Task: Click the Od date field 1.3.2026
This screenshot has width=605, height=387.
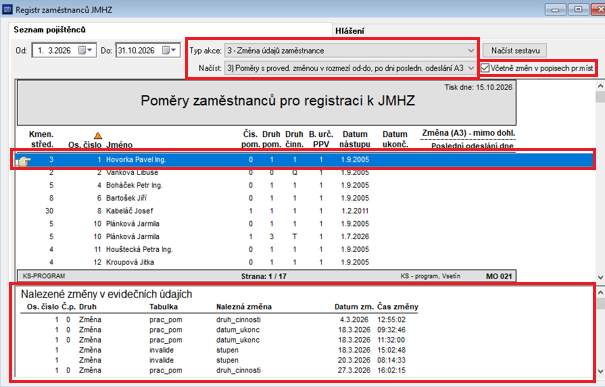Action: [64, 51]
